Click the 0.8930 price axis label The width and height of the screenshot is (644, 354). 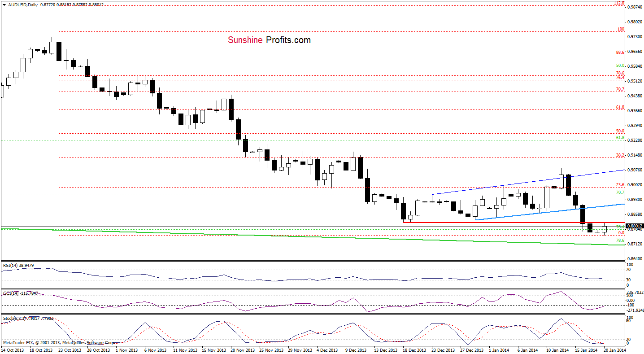tap(635, 200)
